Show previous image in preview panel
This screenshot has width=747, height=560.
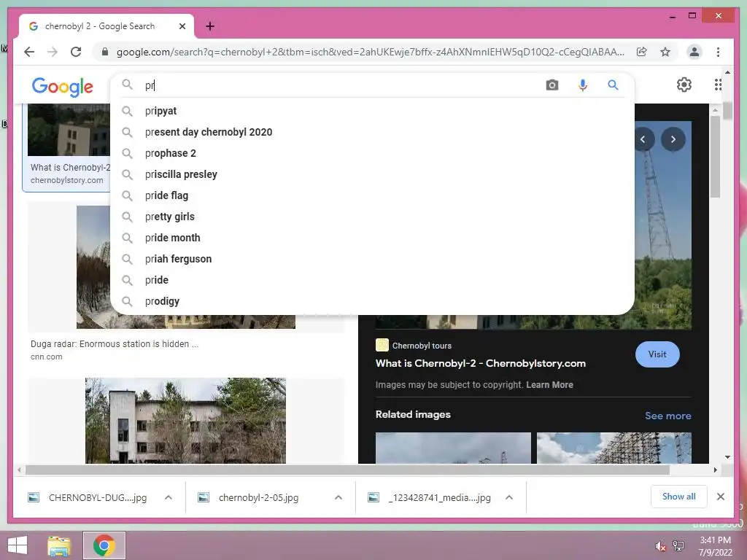[643, 139]
